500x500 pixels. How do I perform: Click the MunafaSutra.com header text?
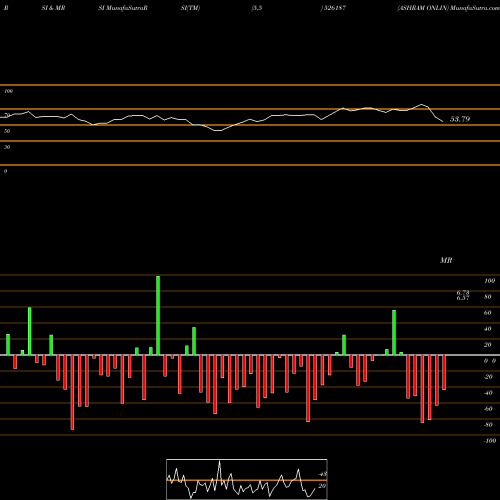475,8
